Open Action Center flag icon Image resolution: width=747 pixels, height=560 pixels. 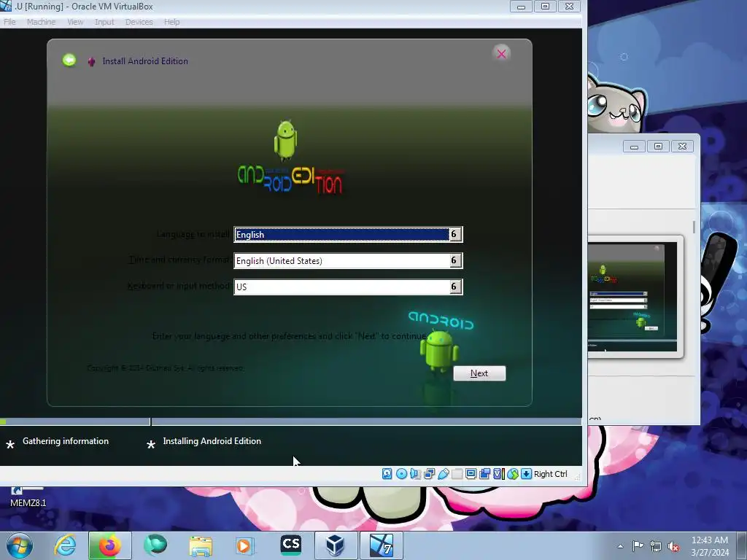coord(638,545)
